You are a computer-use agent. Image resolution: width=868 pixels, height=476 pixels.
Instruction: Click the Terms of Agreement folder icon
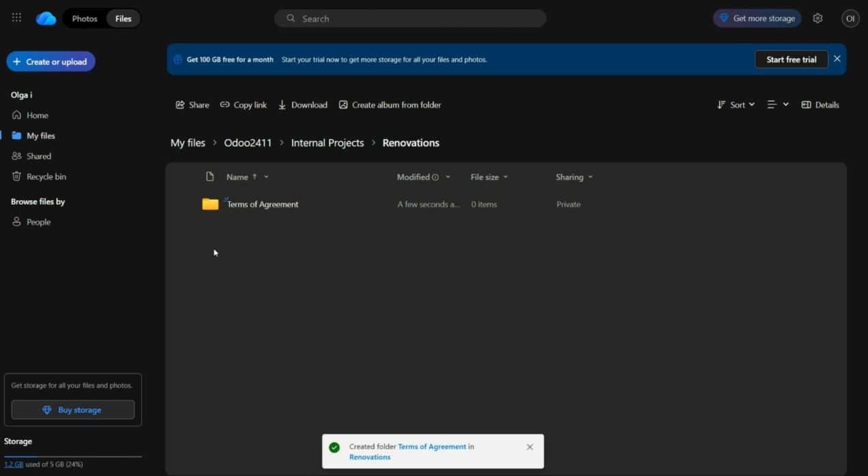pos(210,204)
